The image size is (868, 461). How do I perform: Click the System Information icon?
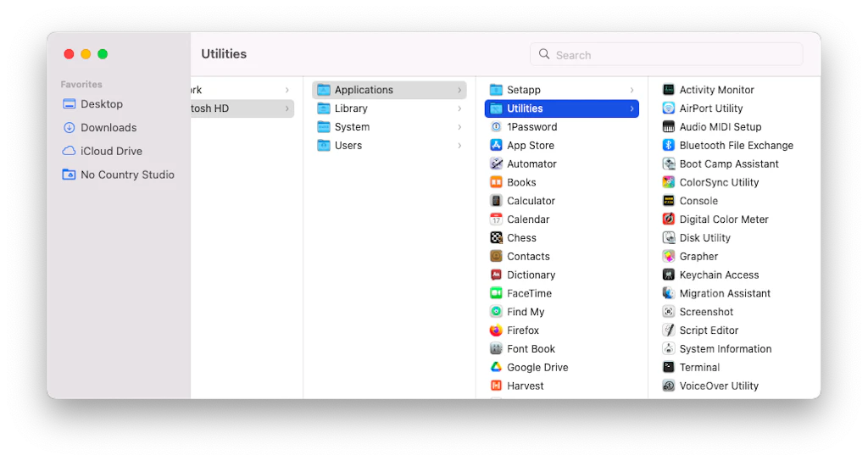pos(668,348)
